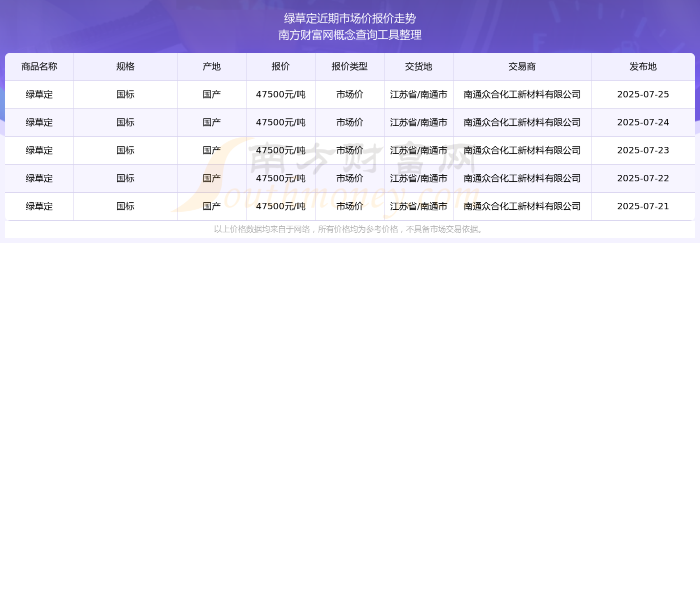
Task: Click 47500元/吨 in the 2025-07-24 row
Action: pos(280,122)
